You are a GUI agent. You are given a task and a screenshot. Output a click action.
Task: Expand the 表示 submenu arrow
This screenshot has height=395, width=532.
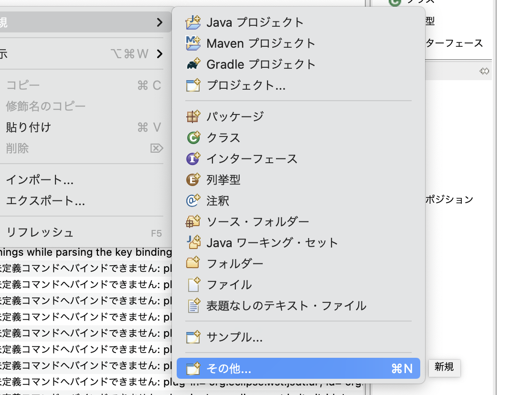(159, 53)
